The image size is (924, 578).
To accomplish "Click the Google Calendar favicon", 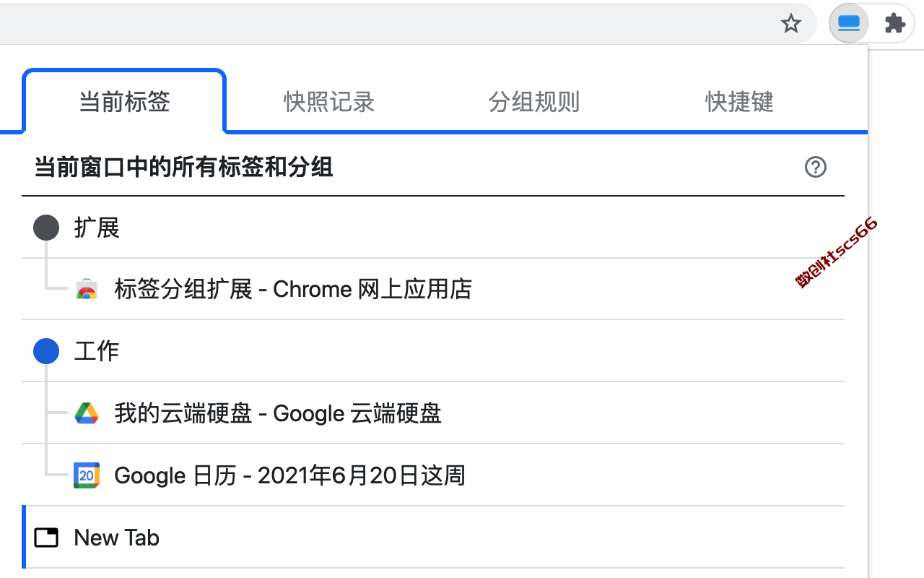I will pos(87,475).
